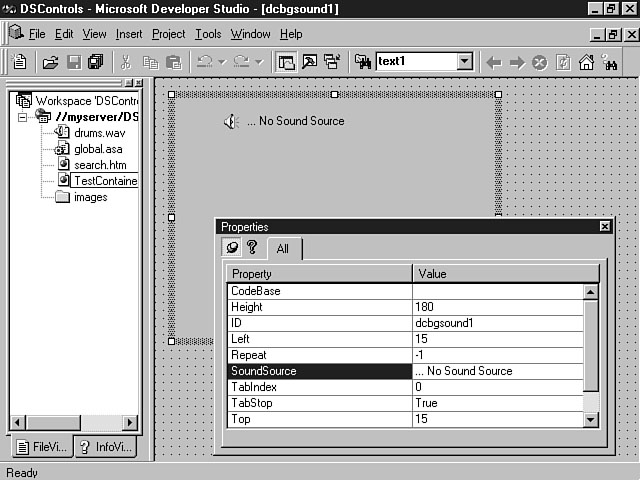Open the text1 find combo box dropdown
Viewport: 640px width, 480px height.
point(465,62)
